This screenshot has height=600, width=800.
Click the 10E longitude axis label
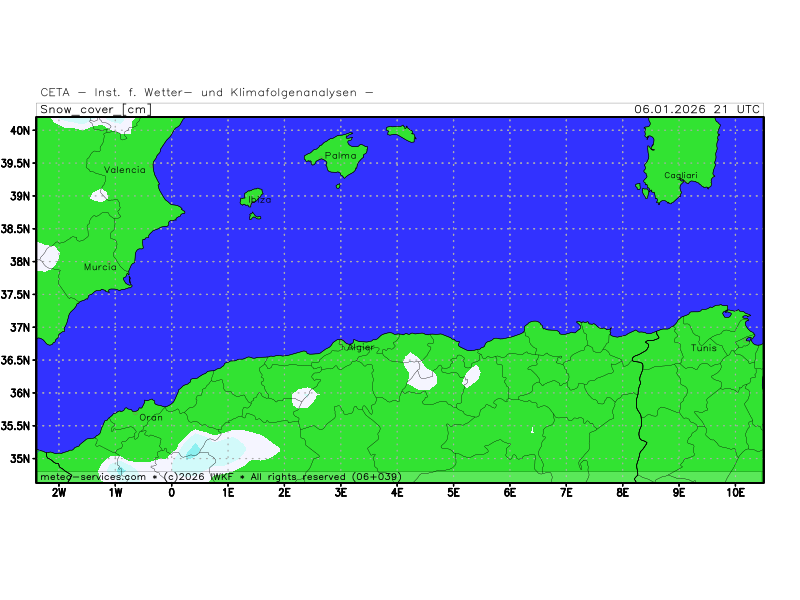(x=735, y=492)
